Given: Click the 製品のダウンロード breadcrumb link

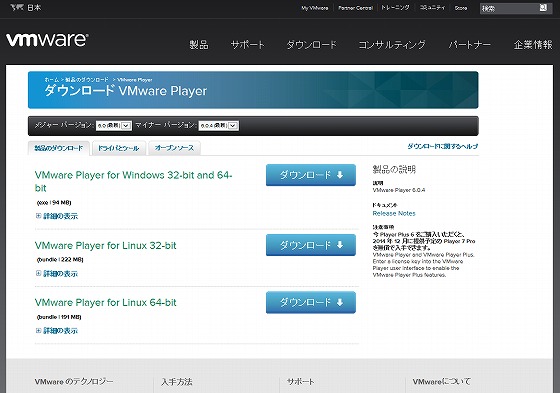Looking at the screenshot, I should tap(87, 79).
